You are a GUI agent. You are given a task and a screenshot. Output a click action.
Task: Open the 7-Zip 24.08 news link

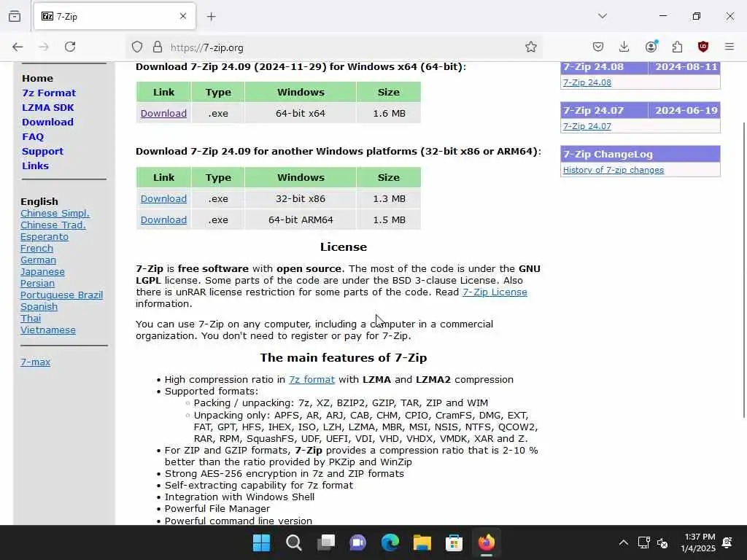pos(587,82)
